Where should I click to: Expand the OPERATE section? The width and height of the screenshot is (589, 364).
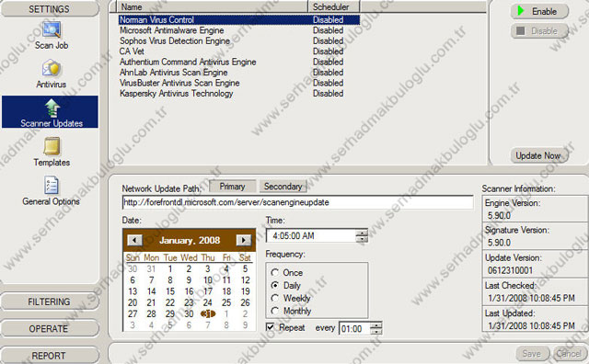click(x=50, y=329)
